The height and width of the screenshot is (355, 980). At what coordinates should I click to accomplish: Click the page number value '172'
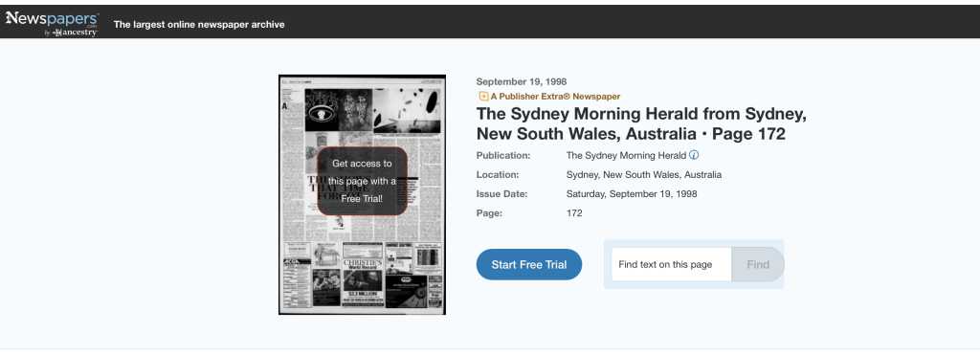click(x=574, y=213)
